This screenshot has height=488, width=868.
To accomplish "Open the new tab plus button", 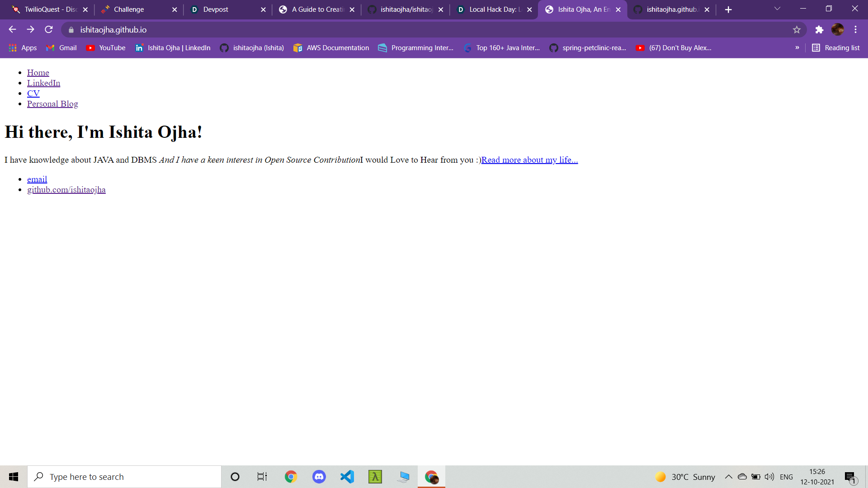I will coord(728,9).
